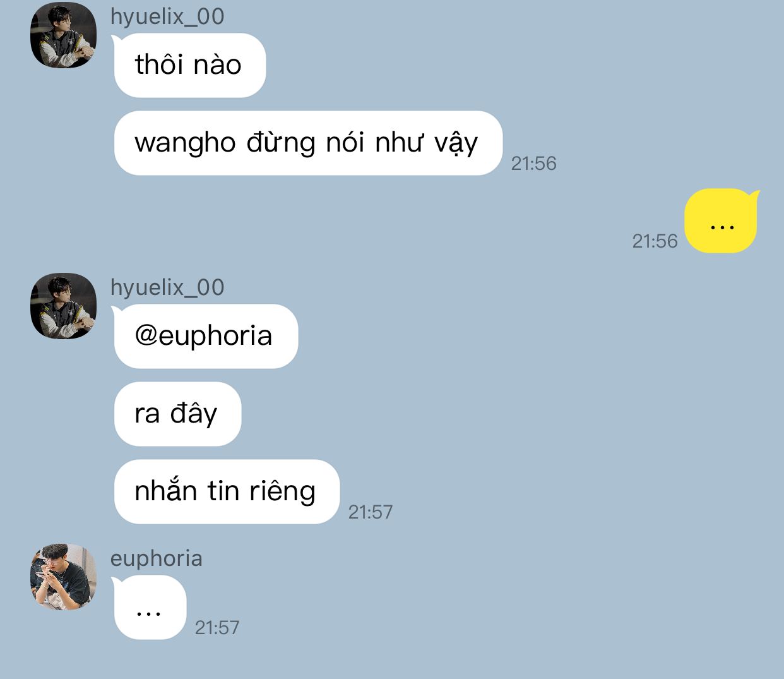
Task: Tap euphoria's white '...' reply bubble
Action: point(150,608)
